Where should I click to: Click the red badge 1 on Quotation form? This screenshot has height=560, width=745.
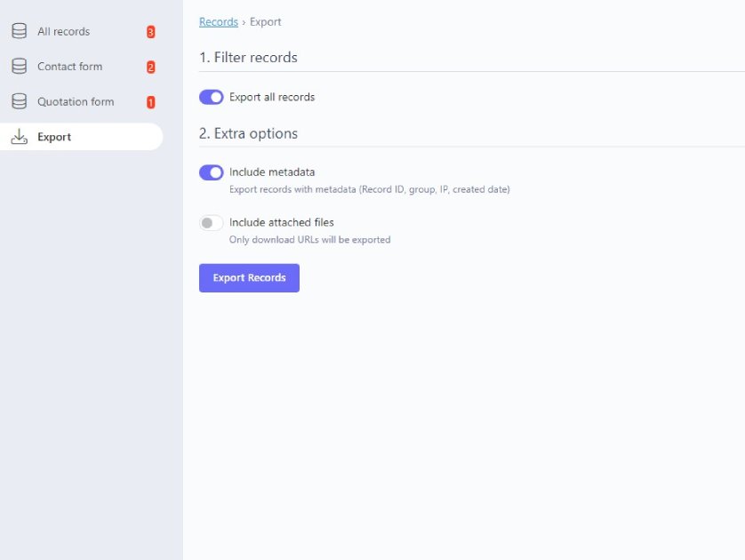point(150,102)
